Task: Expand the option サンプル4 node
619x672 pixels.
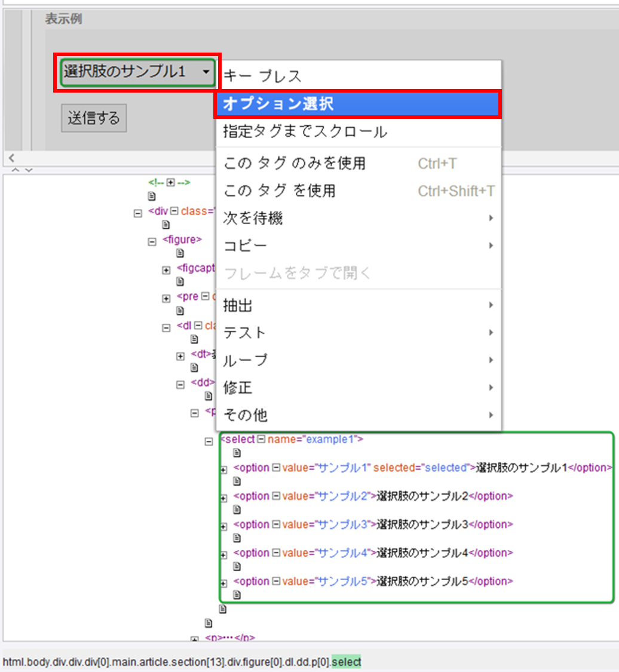Action: click(224, 555)
